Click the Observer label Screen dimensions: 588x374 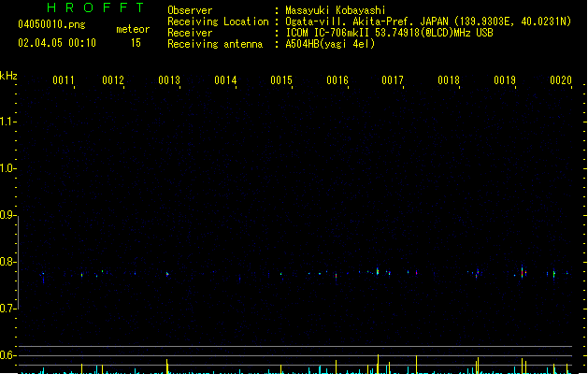(x=190, y=10)
